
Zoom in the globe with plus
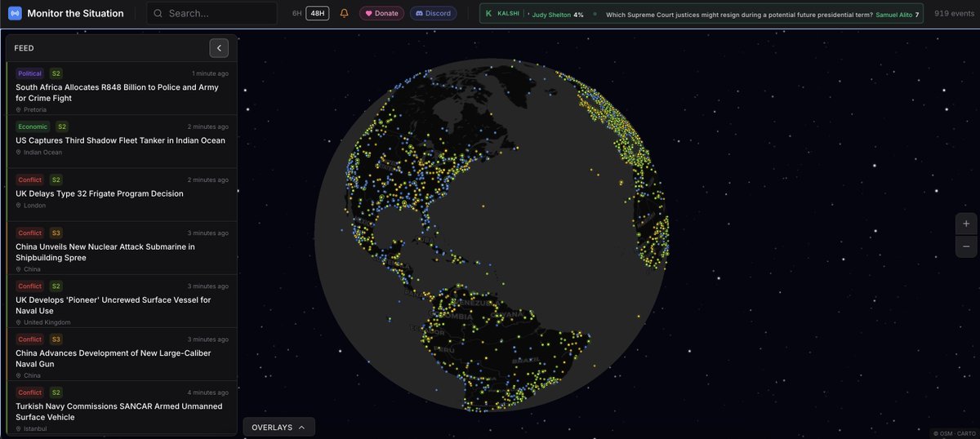point(966,224)
